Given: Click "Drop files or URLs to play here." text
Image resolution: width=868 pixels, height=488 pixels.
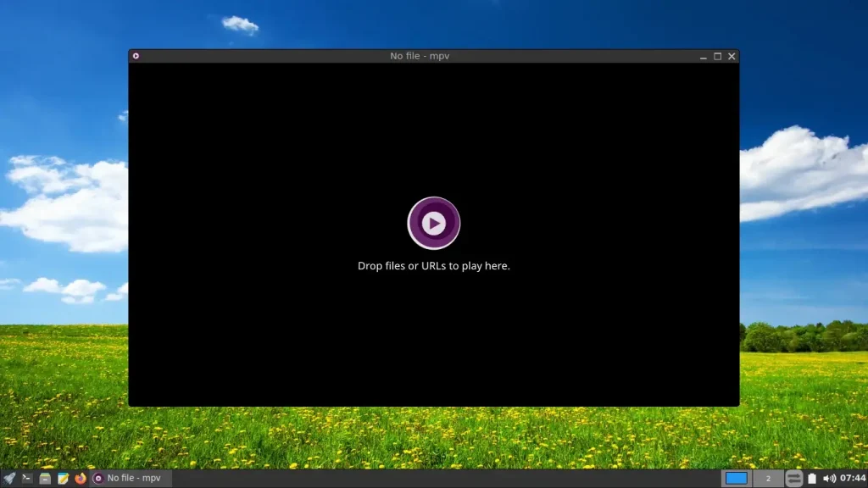Looking at the screenshot, I should tap(433, 265).
